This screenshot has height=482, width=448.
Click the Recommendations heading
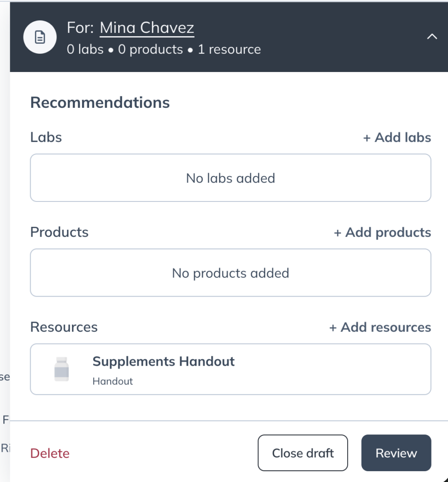tap(100, 103)
